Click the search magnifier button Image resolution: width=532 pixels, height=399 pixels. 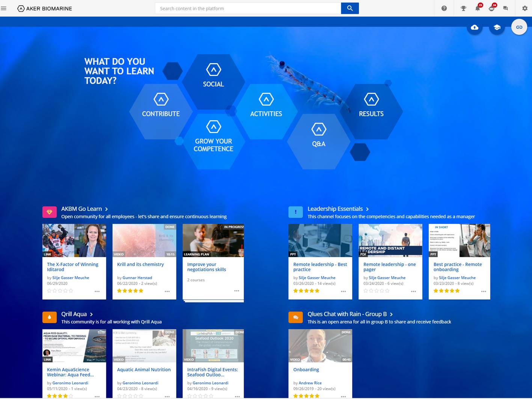click(349, 8)
